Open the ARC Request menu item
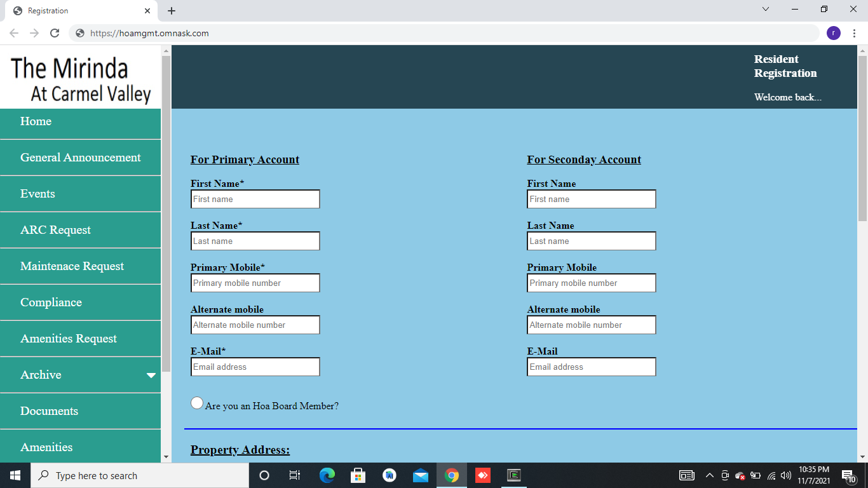Screen dimensions: 868x488 point(55,230)
